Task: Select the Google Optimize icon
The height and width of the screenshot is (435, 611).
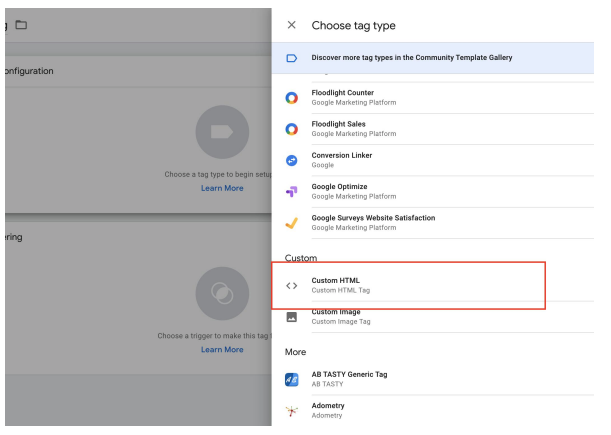Action: click(x=291, y=191)
